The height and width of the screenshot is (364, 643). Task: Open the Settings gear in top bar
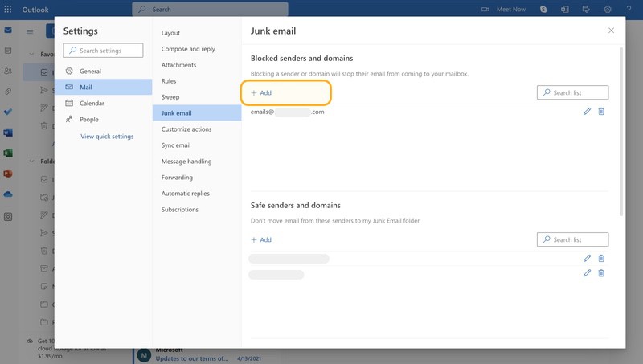pos(608,10)
